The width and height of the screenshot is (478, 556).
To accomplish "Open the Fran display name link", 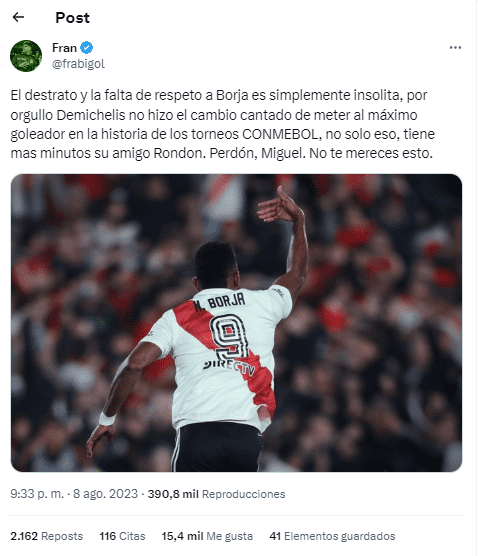I will point(64,48).
